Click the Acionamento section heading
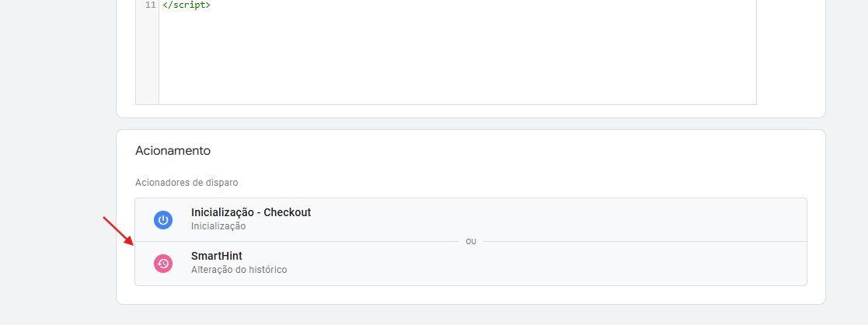Viewport: 868px width, 325px height. 173,151
